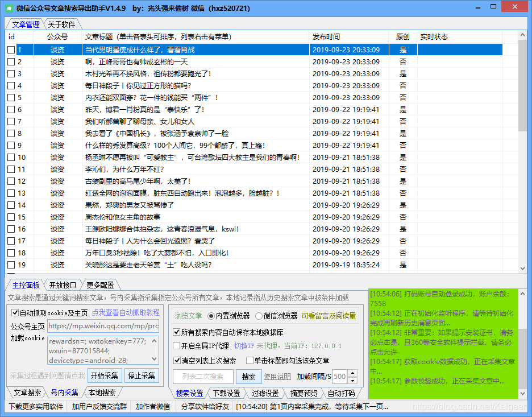Click the 搜索 button

(x=249, y=376)
